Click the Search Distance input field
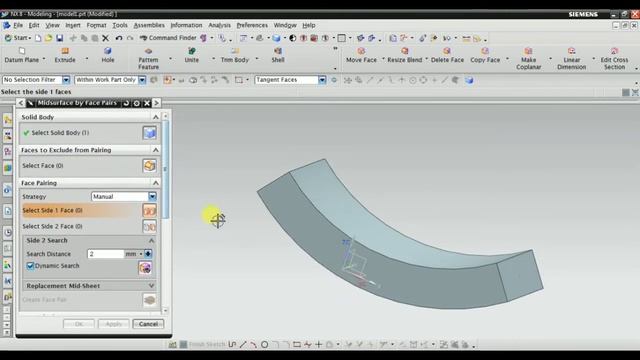 (x=106, y=254)
